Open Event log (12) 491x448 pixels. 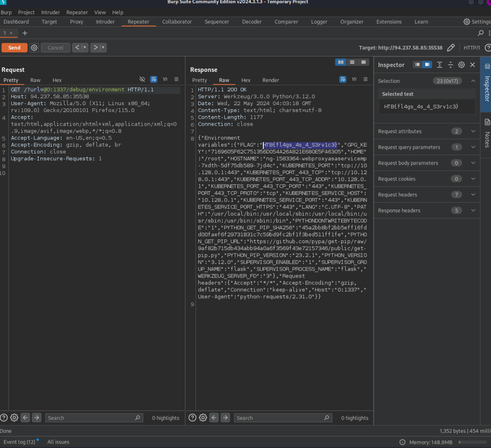click(x=19, y=442)
